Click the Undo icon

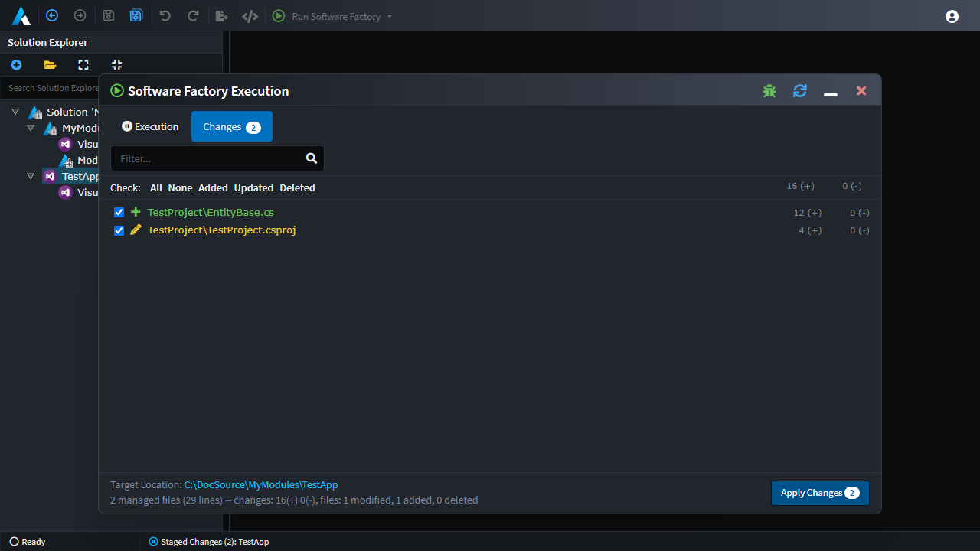[165, 15]
